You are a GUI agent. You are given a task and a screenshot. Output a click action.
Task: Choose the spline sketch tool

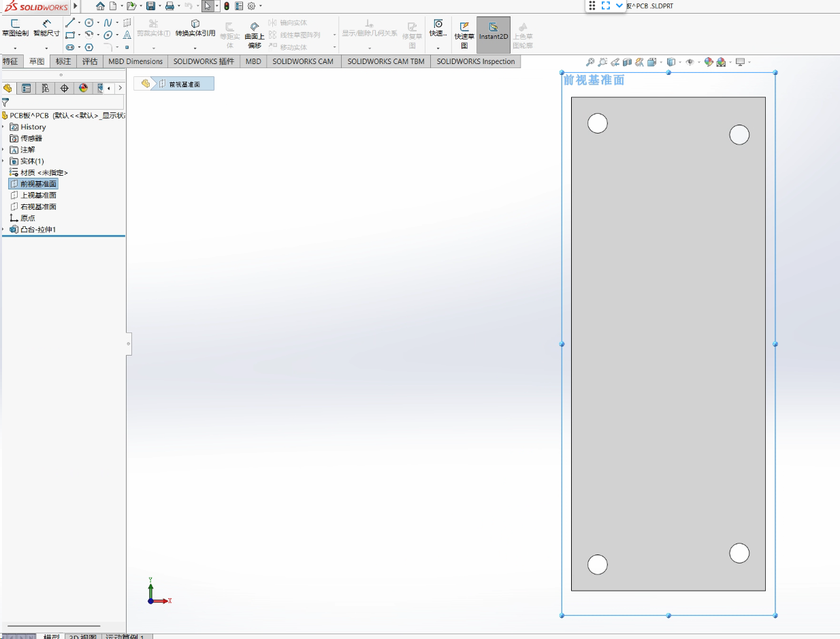(108, 22)
